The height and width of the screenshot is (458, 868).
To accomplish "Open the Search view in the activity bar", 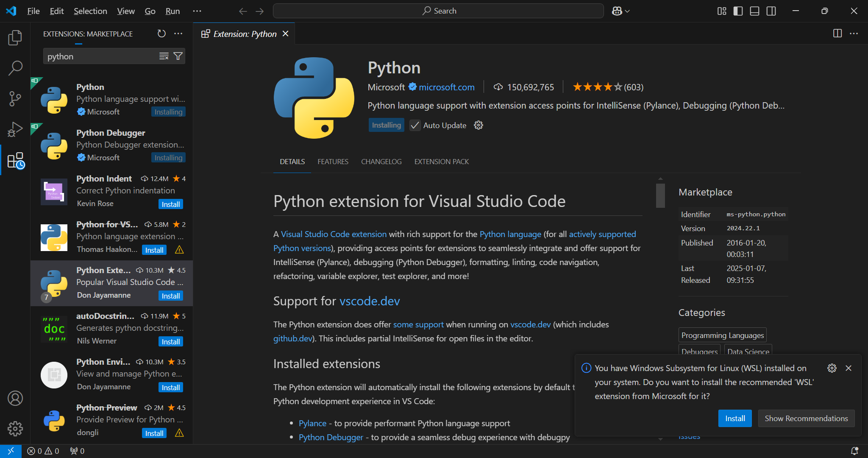I will click(x=15, y=68).
